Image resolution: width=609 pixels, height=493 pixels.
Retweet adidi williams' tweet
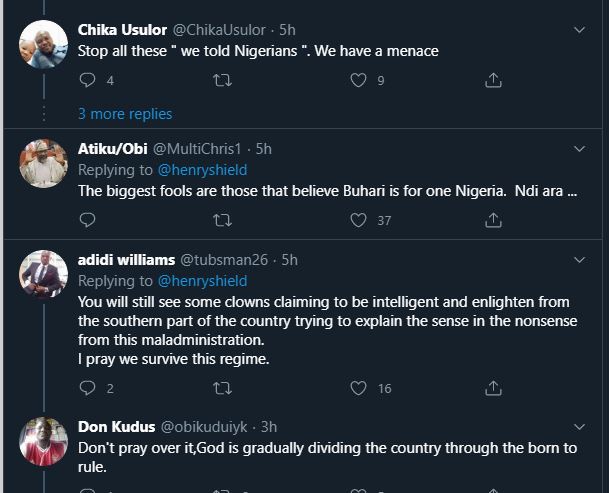223,388
